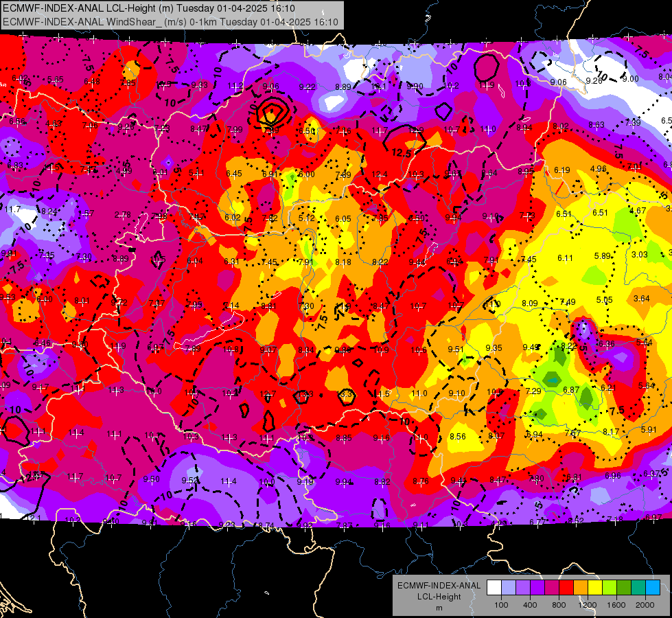Click the 6.19 value on map
The width and height of the screenshot is (672, 618).
click(562, 170)
